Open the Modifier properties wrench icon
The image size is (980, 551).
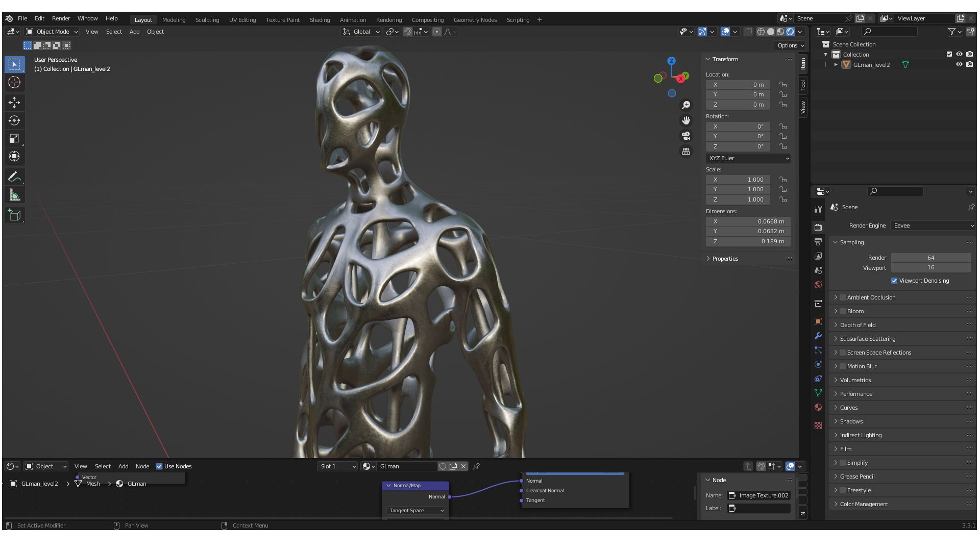point(818,336)
